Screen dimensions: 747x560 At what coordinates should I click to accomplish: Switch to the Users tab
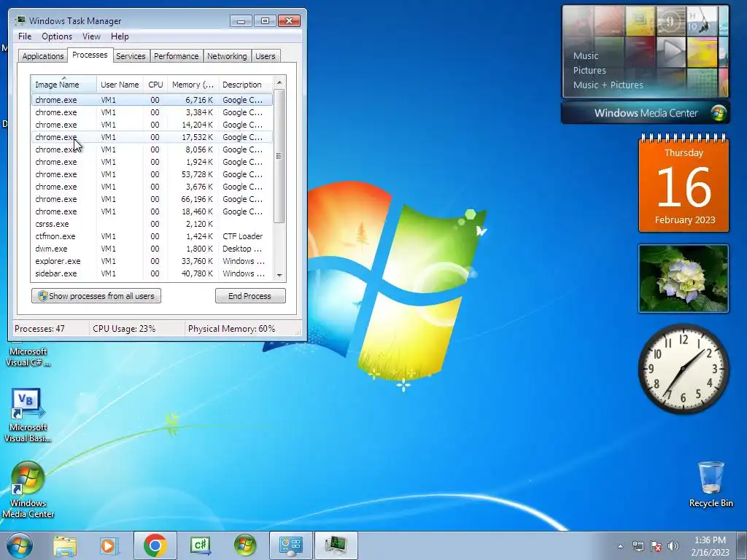[x=265, y=55]
